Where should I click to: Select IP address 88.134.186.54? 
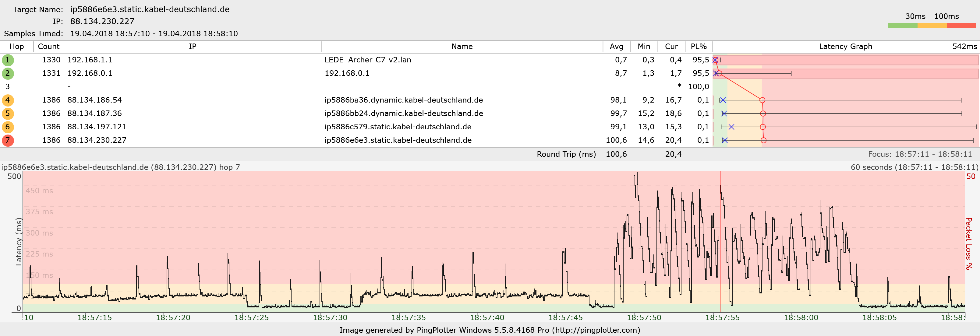(94, 100)
